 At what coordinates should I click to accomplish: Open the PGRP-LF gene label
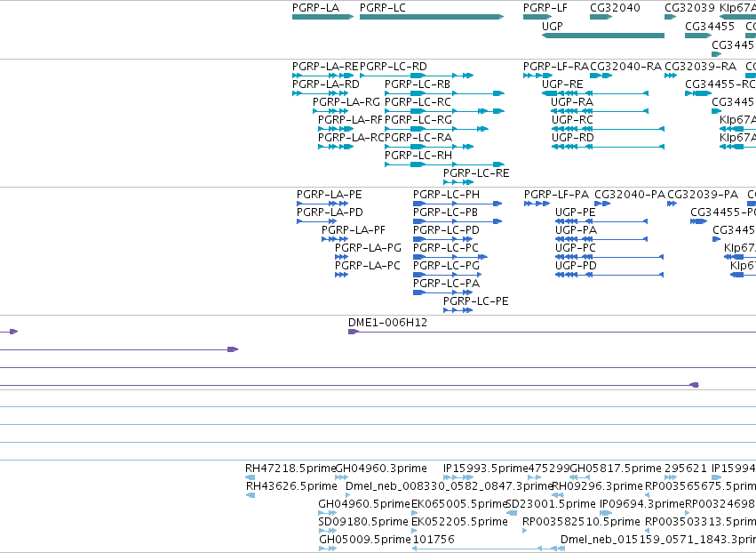tap(545, 8)
